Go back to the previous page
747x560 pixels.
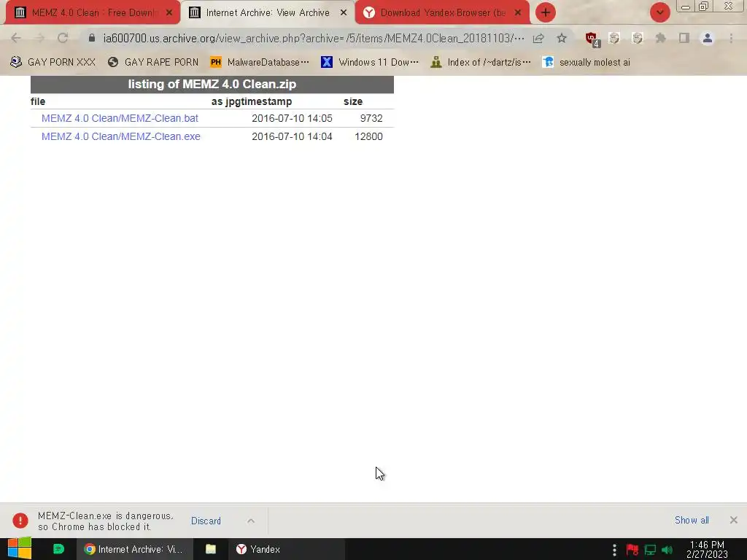16,38
